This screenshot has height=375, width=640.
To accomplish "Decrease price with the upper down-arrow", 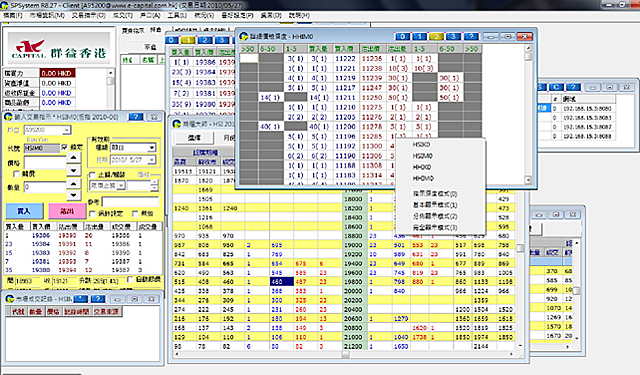I will (73, 170).
